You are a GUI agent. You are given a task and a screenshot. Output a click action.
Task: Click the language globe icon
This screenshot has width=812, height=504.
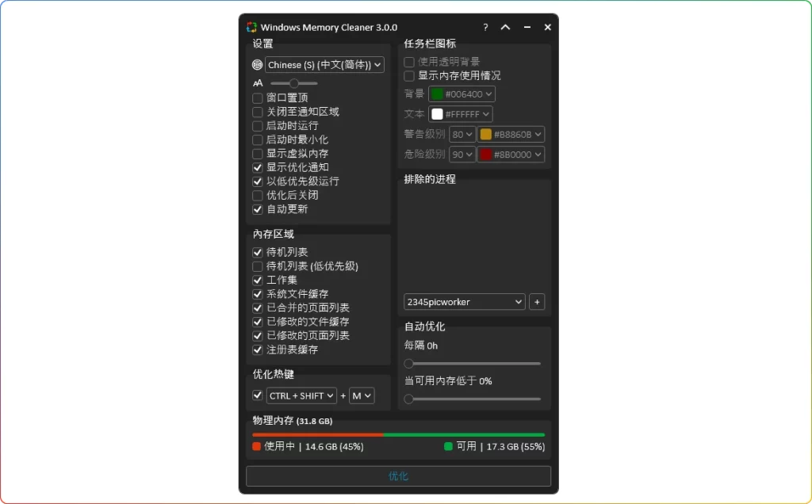[258, 65]
